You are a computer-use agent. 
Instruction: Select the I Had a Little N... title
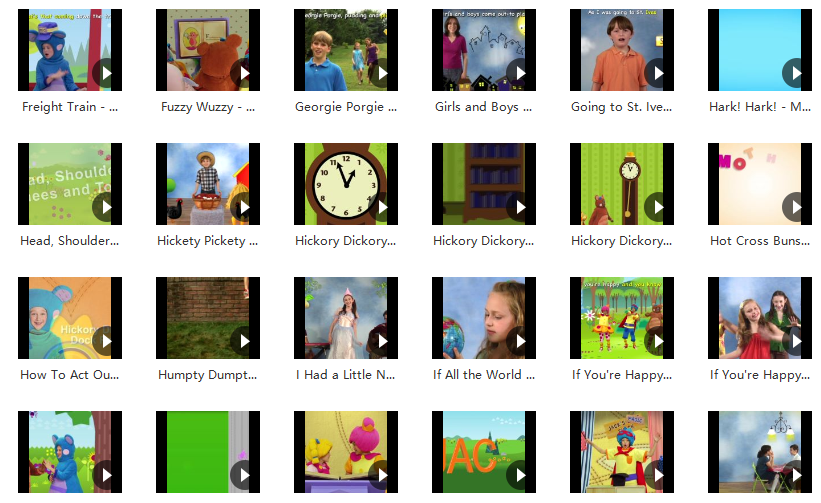(346, 375)
